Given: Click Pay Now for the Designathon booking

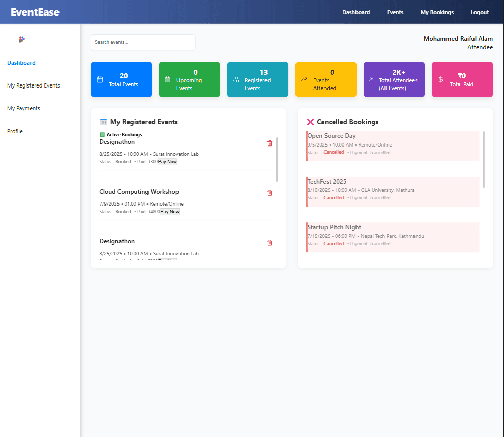Looking at the screenshot, I should 167,161.
